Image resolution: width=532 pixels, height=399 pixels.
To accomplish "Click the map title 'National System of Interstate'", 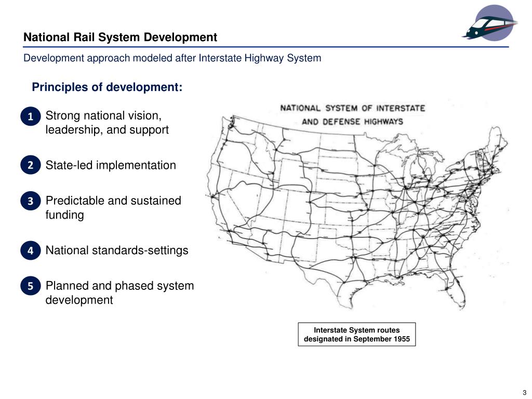I will pyautogui.click(x=353, y=108).
